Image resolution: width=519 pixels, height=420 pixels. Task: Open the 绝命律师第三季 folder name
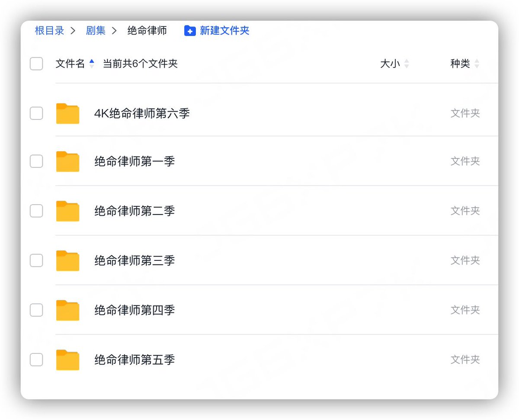(x=135, y=260)
